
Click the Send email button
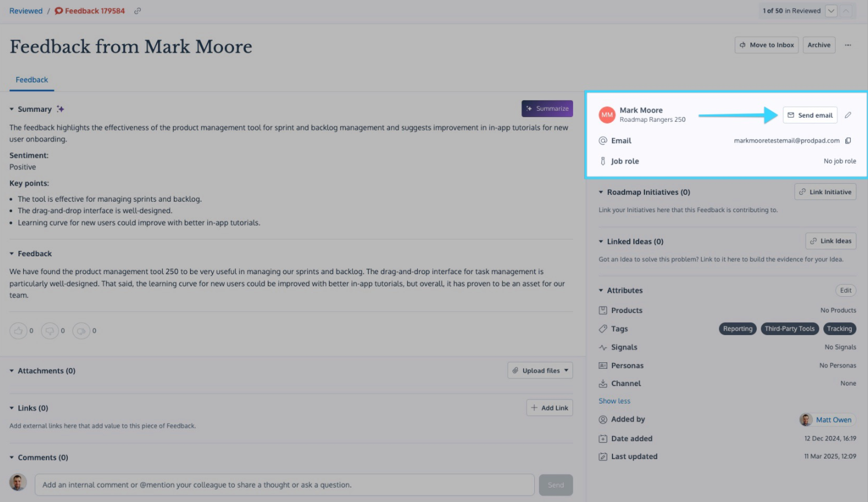point(810,115)
